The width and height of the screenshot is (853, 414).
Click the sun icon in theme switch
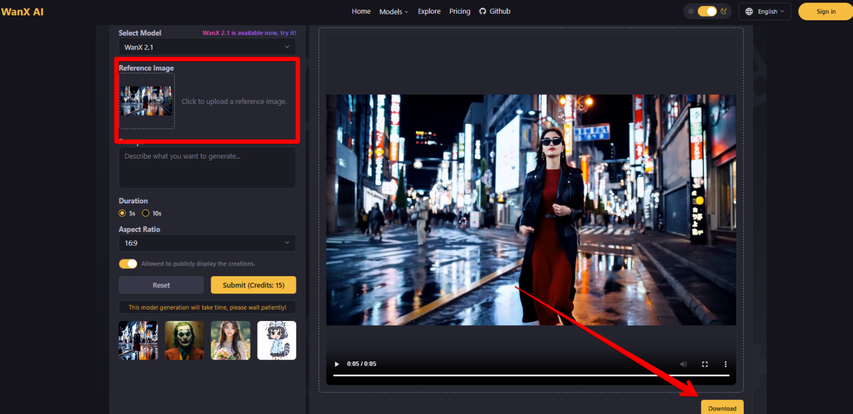coord(691,11)
